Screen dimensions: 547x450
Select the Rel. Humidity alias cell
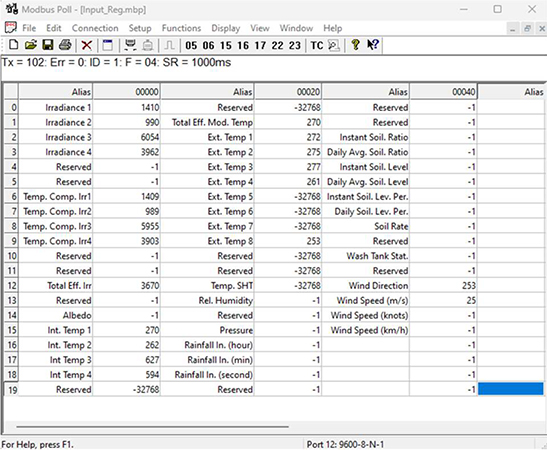point(208,300)
